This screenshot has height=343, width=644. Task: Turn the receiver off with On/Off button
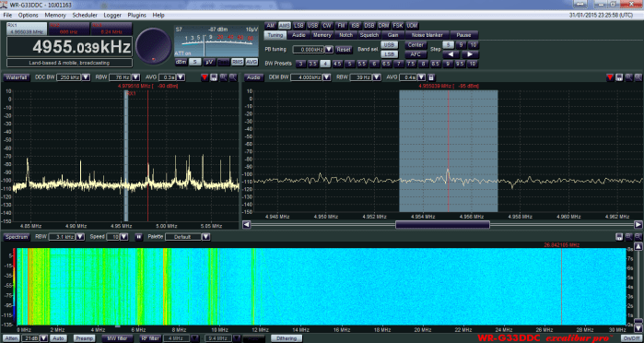[x=632, y=338]
